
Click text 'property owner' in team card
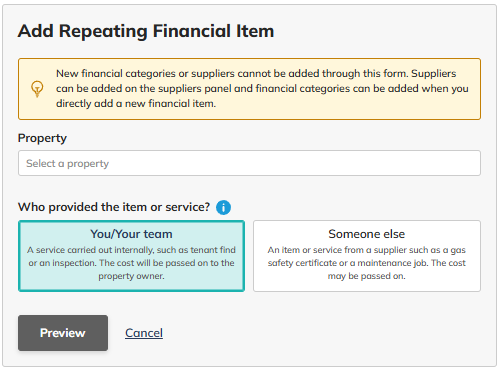pos(131,276)
